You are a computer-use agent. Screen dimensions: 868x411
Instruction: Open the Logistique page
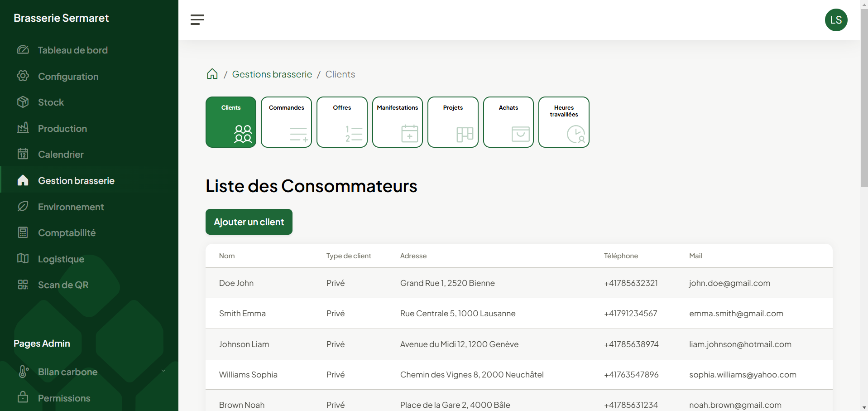tap(61, 259)
